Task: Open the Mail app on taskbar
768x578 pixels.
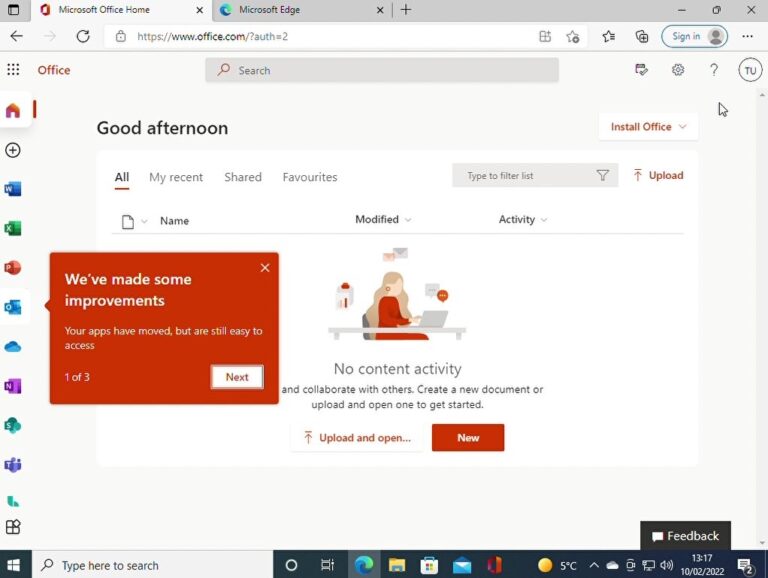Action: pos(462,565)
